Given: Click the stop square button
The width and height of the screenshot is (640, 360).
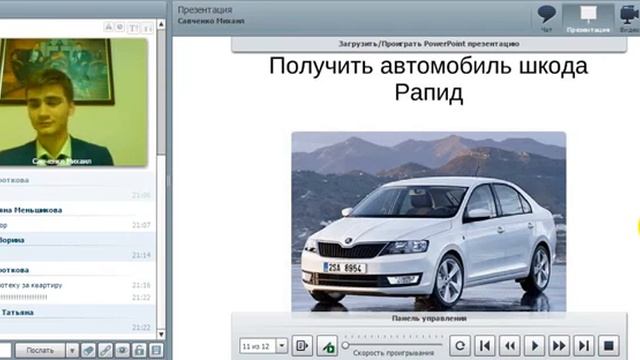Looking at the screenshot, I should [x=609, y=346].
